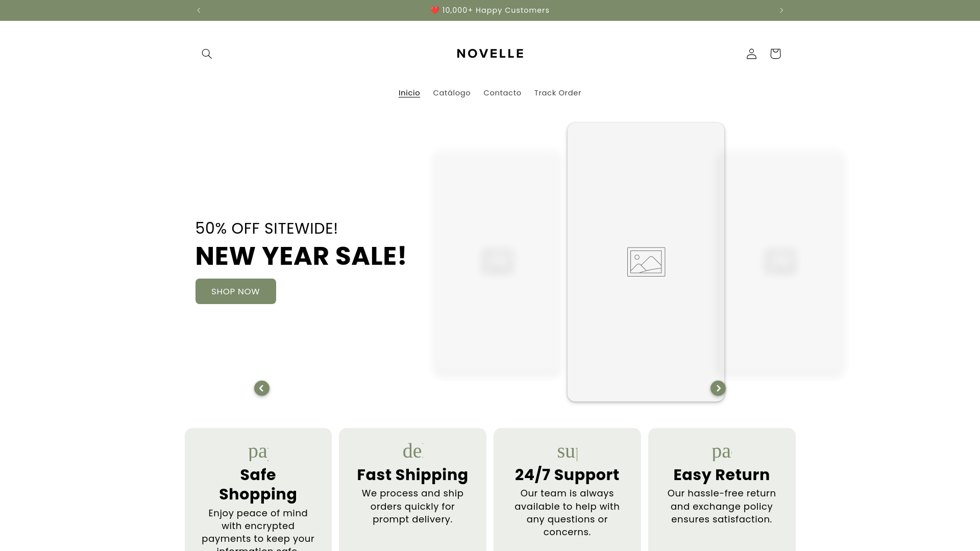Image resolution: width=980 pixels, height=551 pixels.
Task: Show next announcement bar message
Action: click(x=781, y=10)
